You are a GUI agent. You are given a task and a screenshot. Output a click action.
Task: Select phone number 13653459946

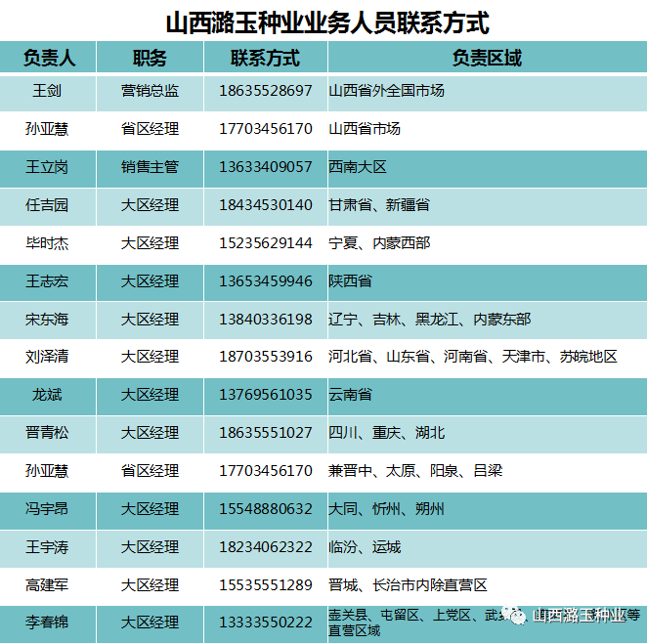pos(265,280)
